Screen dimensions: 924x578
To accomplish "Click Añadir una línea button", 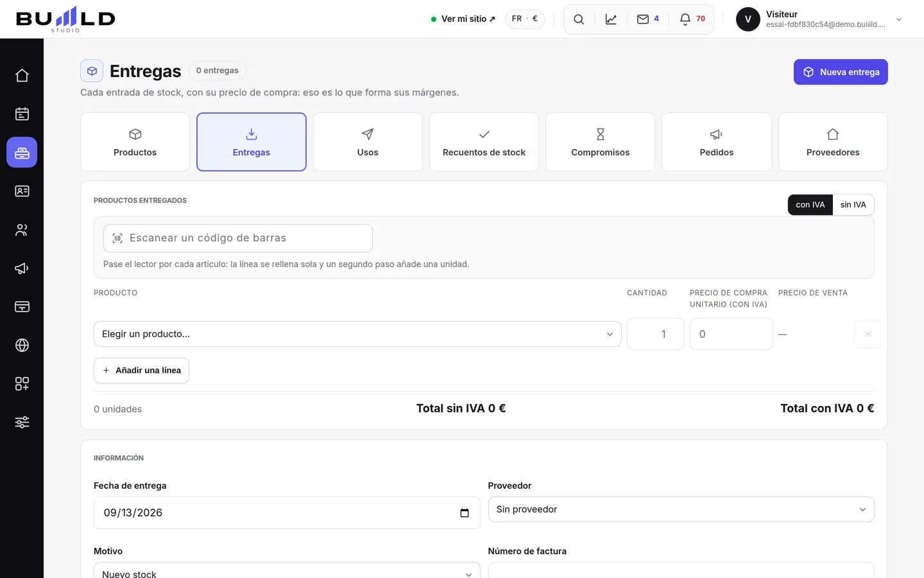I will (x=141, y=371).
